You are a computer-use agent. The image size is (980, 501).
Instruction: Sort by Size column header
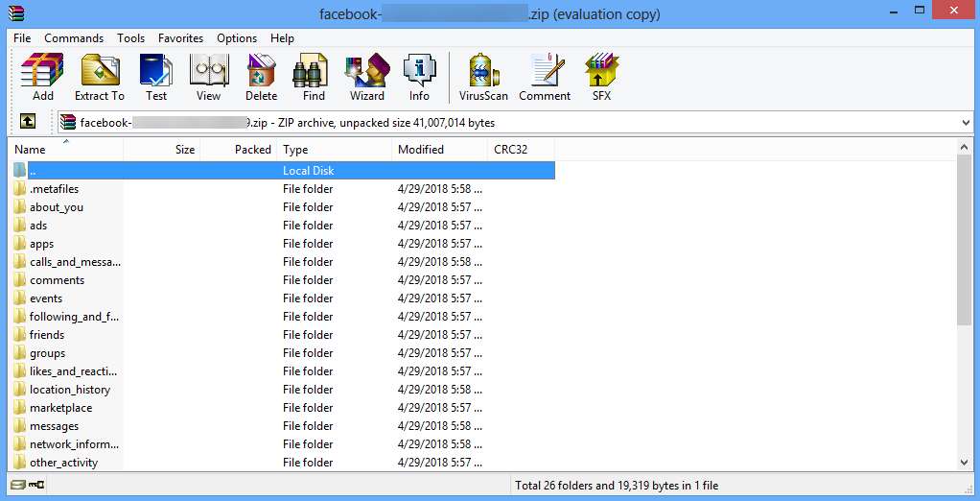click(x=161, y=150)
